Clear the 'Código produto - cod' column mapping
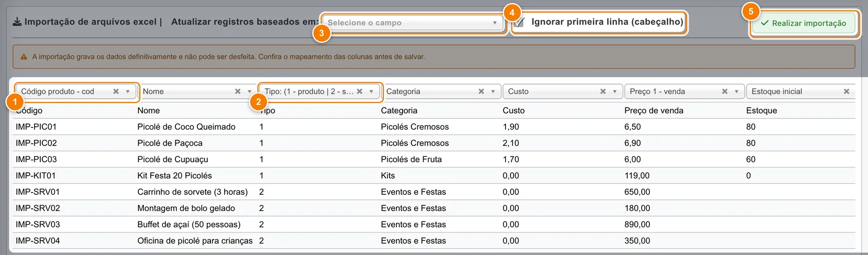This screenshot has height=255, width=868. 116,92
